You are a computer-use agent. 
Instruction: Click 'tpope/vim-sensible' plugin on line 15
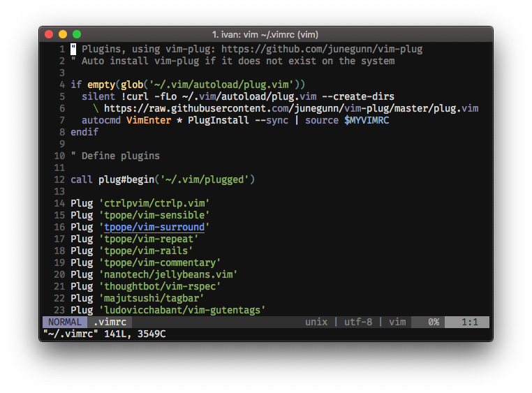(x=154, y=215)
